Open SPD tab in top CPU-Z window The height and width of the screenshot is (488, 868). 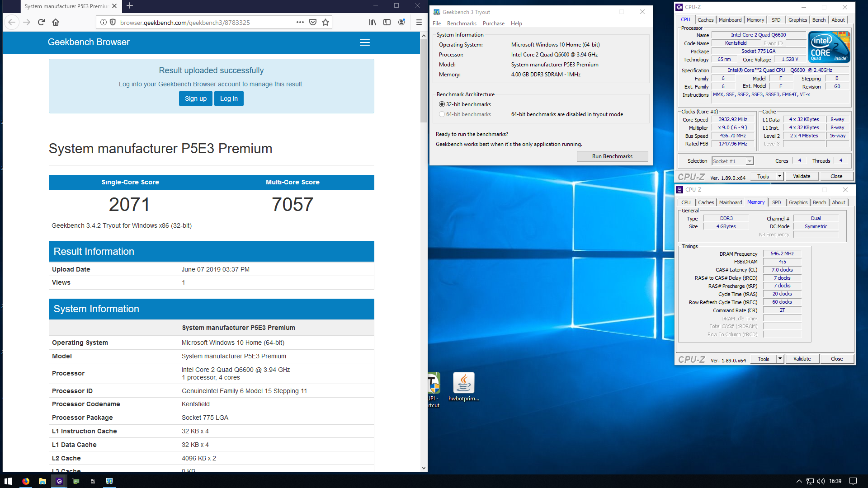point(776,20)
